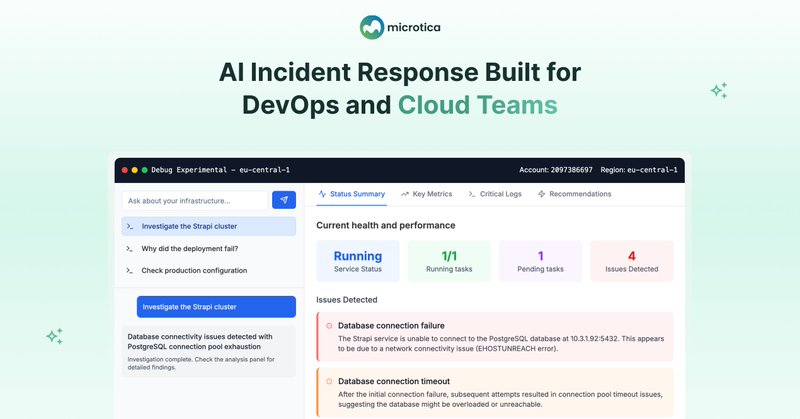The height and width of the screenshot is (419, 800).
Task: Click the paper-plane send button
Action: (284, 200)
